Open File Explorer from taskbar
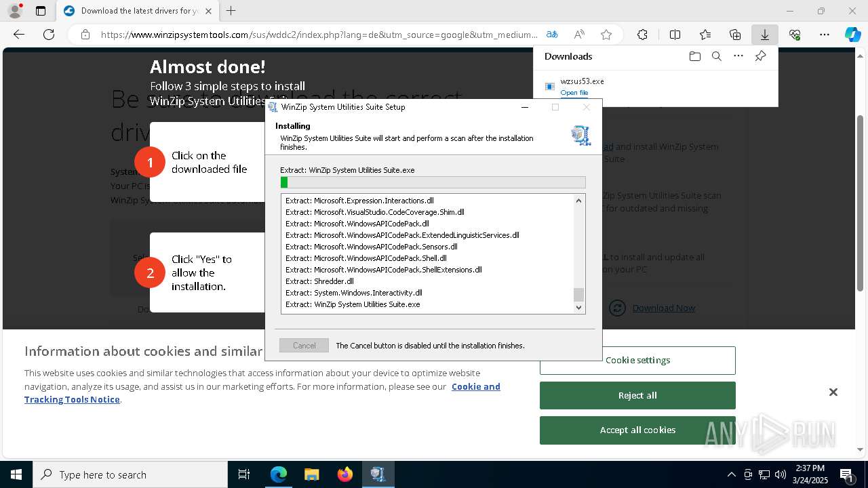 [311, 474]
